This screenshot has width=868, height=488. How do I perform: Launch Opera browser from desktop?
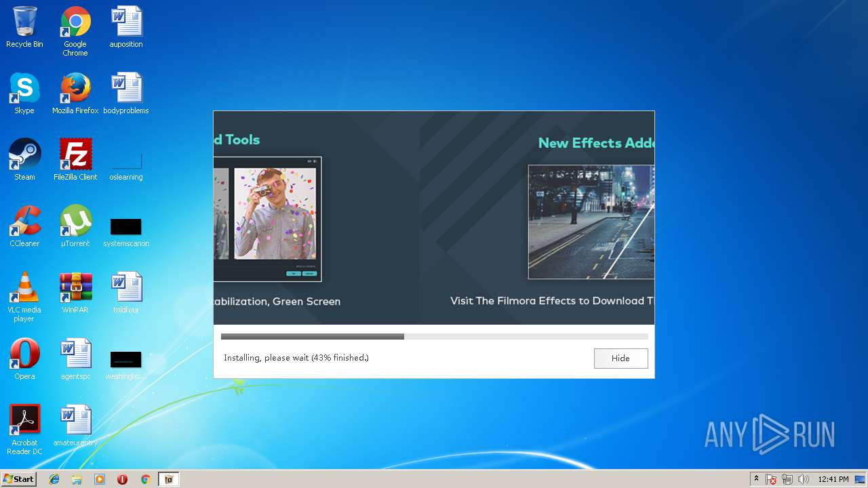point(24,359)
